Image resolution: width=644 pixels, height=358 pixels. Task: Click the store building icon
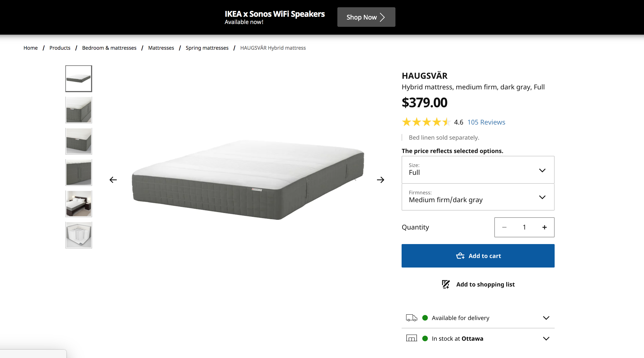click(x=411, y=338)
